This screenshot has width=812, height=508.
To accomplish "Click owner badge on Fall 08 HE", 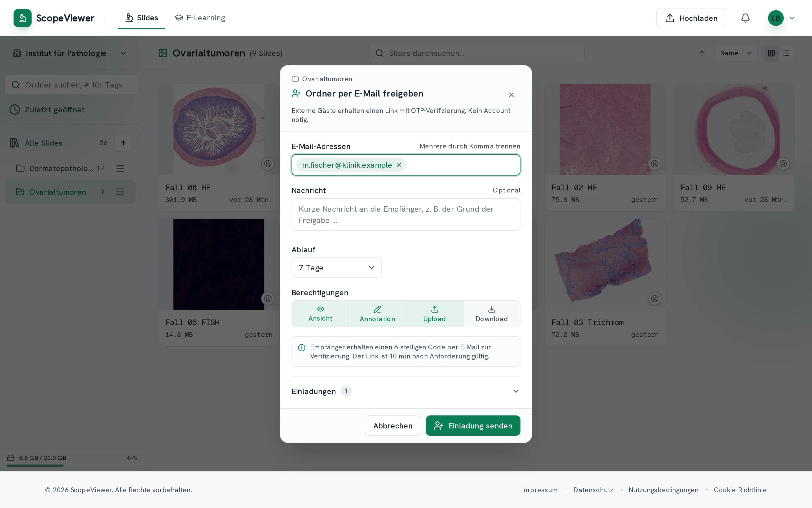I will [x=268, y=164].
